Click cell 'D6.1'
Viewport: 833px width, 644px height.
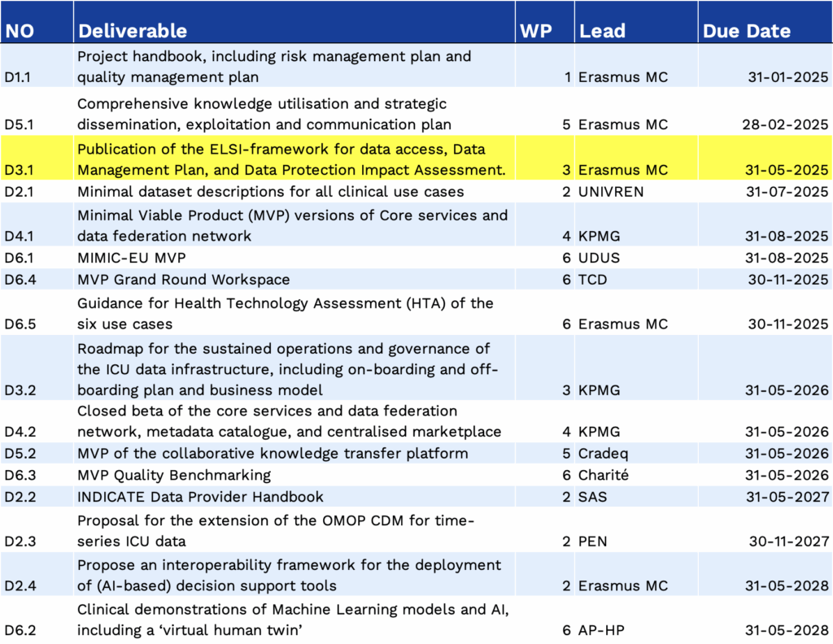tap(37, 258)
